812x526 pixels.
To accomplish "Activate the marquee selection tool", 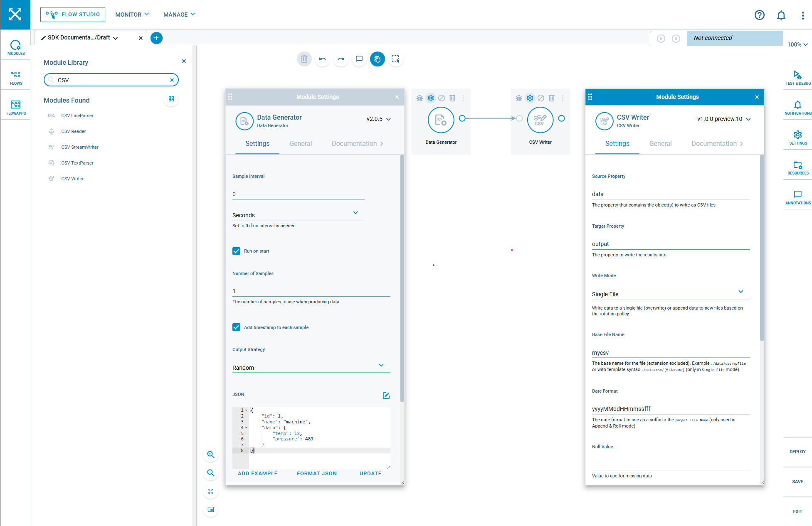I will [395, 59].
